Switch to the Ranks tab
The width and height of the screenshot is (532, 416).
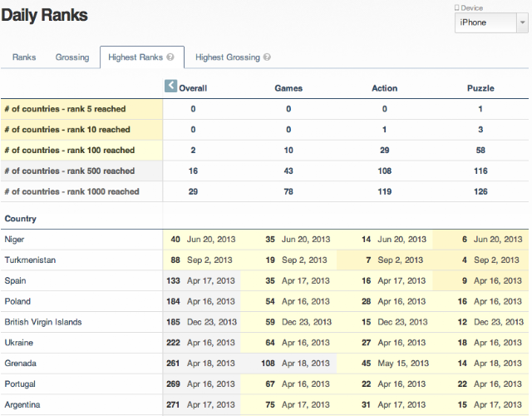[24, 57]
